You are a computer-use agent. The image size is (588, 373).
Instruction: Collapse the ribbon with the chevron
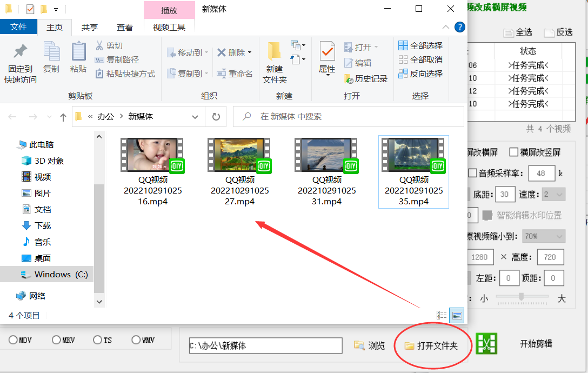click(445, 27)
